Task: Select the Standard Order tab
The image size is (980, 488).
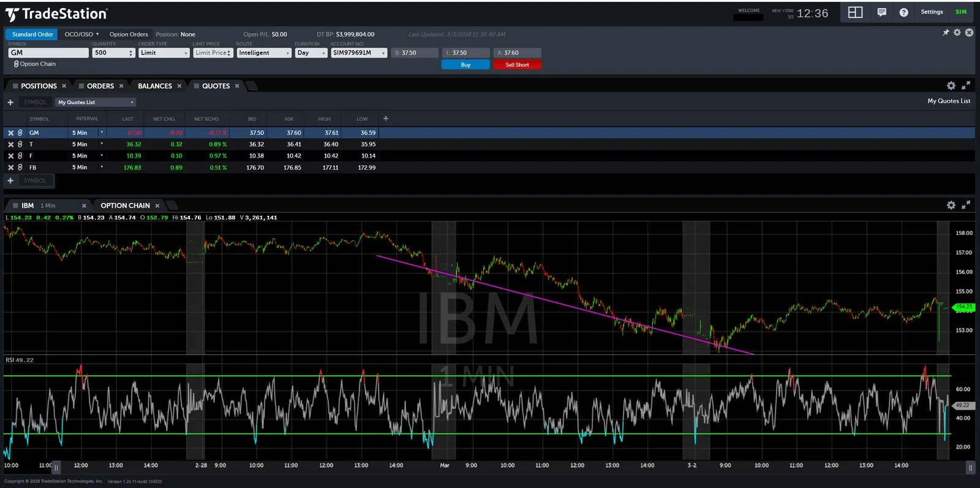Action: tap(32, 34)
